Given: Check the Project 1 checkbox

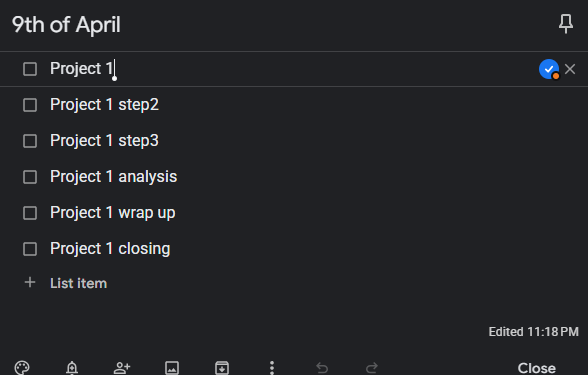Looking at the screenshot, I should click(x=30, y=69).
